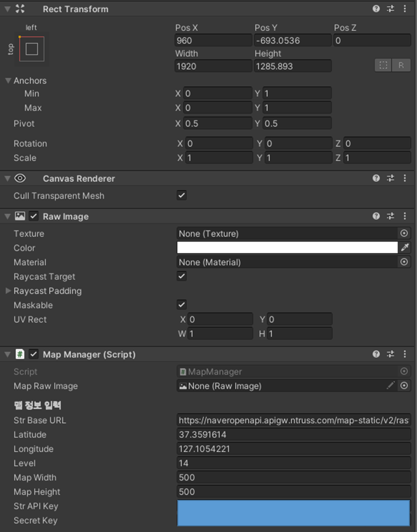Open Map Manager more options menu
Viewport: 417px width, 532px height.
pyautogui.click(x=405, y=354)
